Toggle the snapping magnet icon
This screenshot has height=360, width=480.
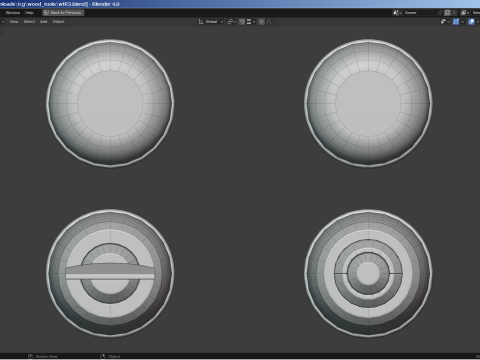click(x=242, y=22)
